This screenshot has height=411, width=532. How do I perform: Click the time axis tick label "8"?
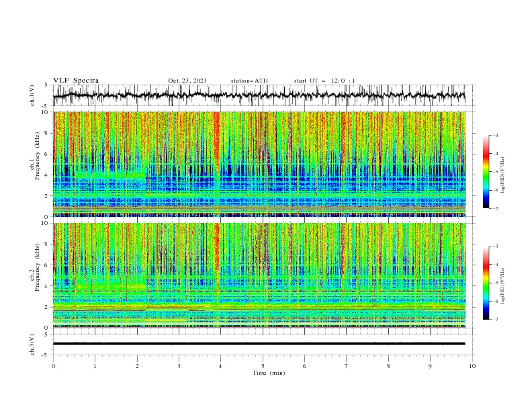click(388, 366)
